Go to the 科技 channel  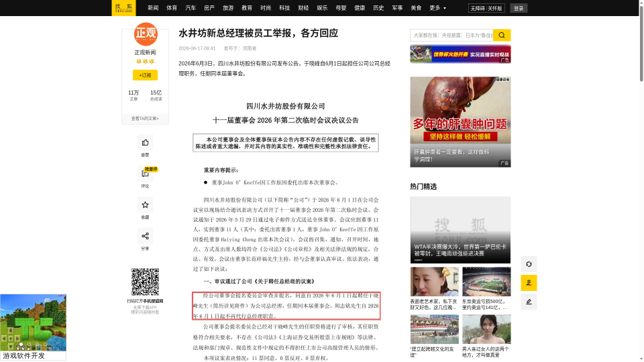[x=284, y=8]
